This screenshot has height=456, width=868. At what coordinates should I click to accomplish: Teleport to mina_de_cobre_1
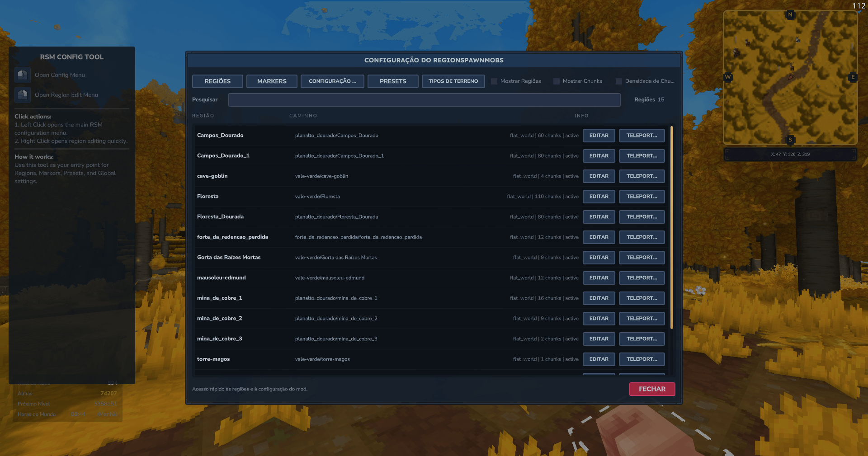click(x=642, y=298)
